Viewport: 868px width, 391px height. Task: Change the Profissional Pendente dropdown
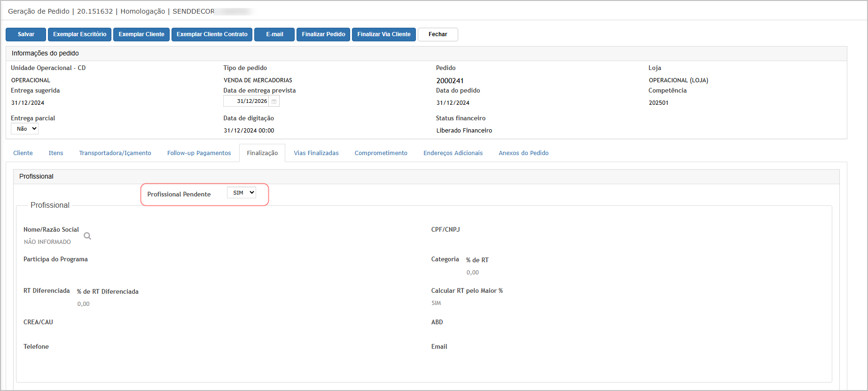click(x=242, y=193)
